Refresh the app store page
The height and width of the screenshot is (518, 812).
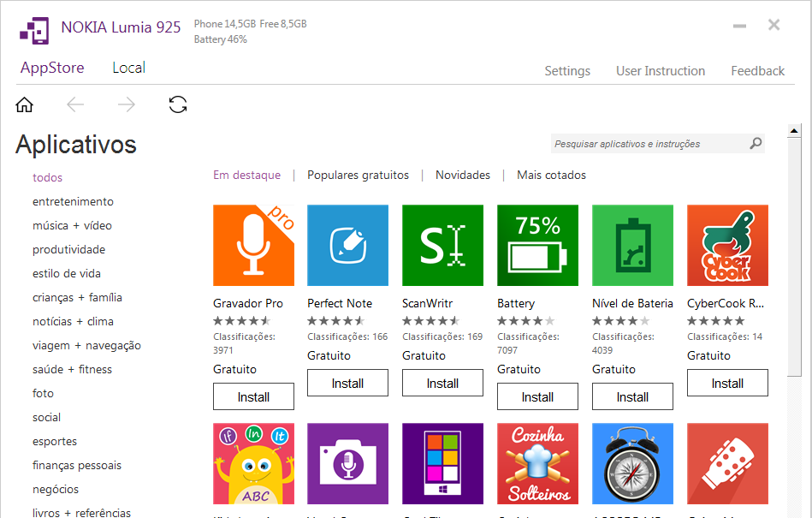pyautogui.click(x=178, y=104)
